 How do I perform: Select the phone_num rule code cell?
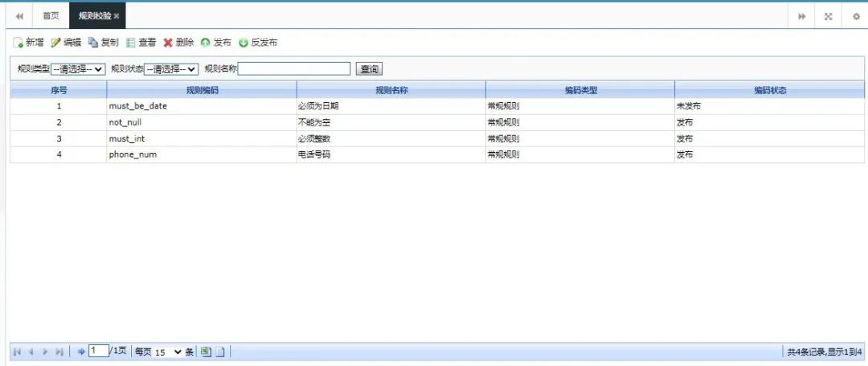(202, 154)
